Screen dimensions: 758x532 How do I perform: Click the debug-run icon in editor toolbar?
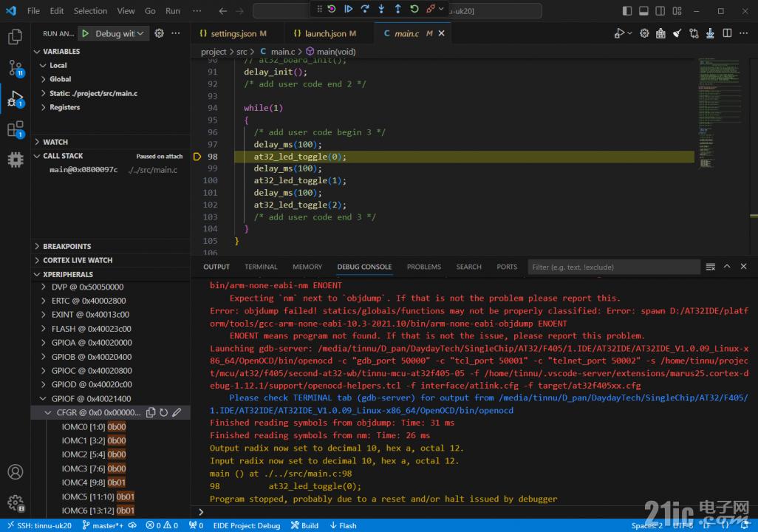(x=619, y=33)
